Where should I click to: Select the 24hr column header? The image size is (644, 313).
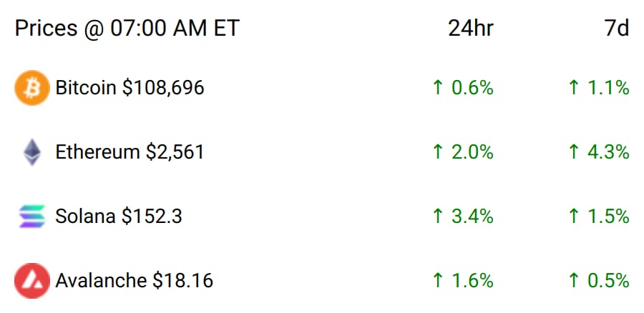click(x=471, y=29)
